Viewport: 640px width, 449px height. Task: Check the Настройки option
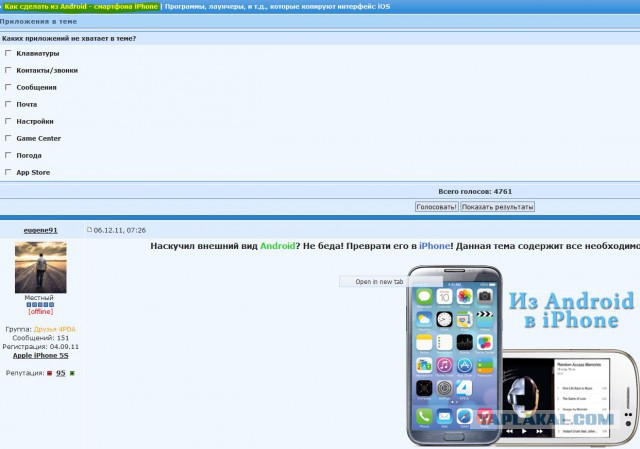tap(8, 121)
